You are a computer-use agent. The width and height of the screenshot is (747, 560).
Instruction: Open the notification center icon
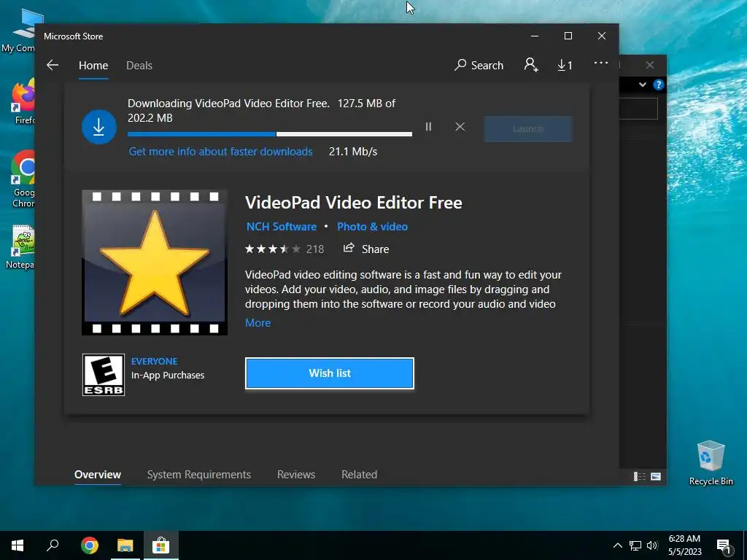coord(724,546)
